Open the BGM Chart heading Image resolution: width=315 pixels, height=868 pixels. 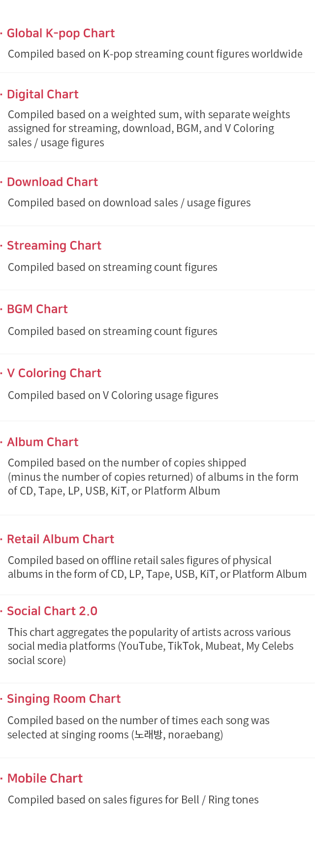37,309
